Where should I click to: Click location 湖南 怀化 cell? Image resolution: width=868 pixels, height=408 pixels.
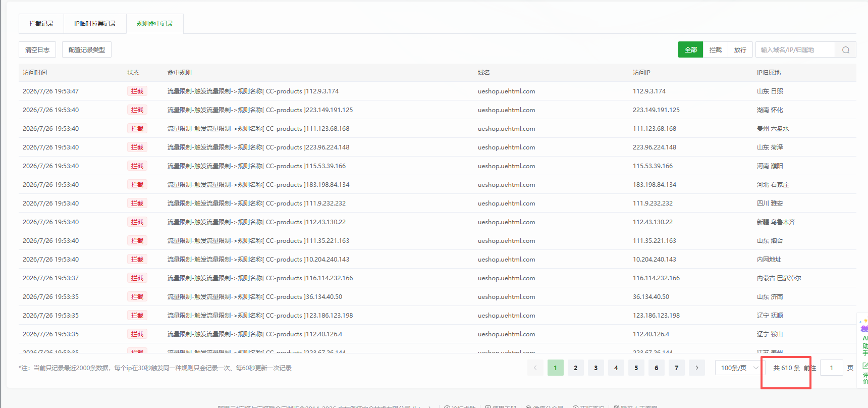(x=770, y=110)
